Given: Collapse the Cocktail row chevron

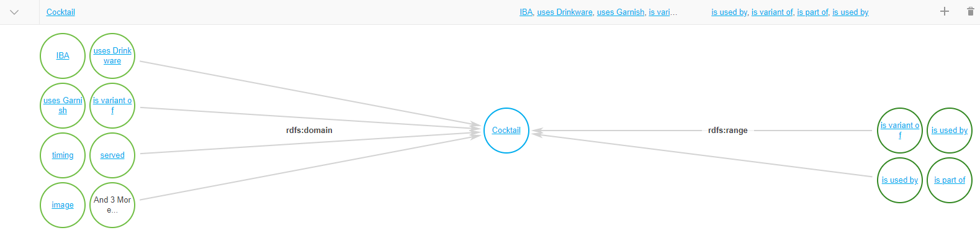Looking at the screenshot, I should click(14, 12).
